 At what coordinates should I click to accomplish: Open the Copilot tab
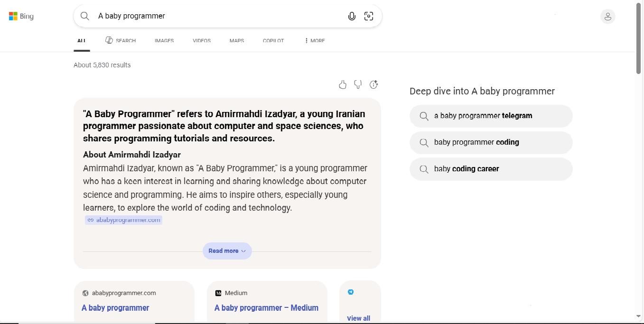pos(273,41)
